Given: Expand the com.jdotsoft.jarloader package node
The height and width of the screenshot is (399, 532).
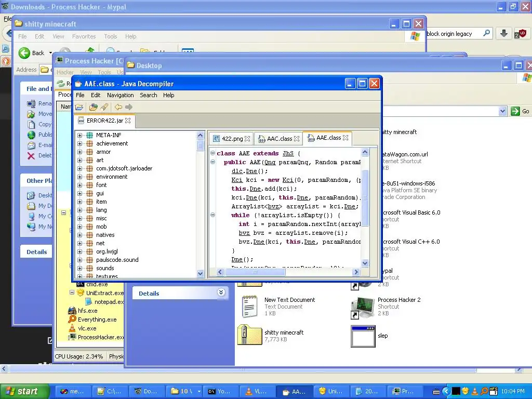Looking at the screenshot, I should (79, 168).
